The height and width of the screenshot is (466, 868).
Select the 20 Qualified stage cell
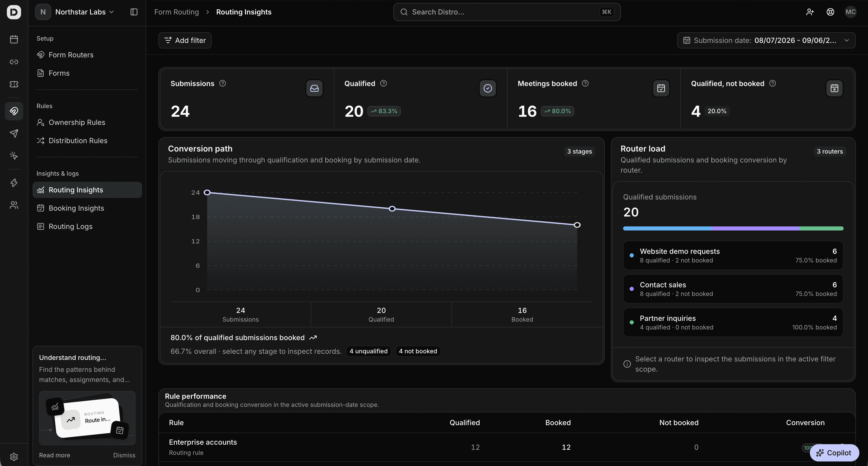(381, 314)
